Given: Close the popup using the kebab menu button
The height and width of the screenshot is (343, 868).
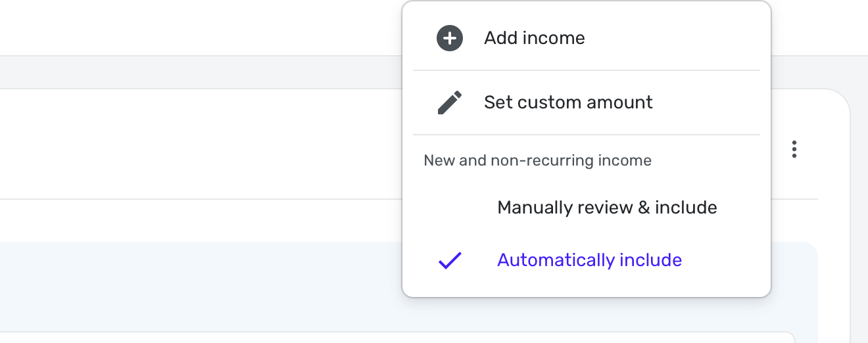Looking at the screenshot, I should (794, 149).
